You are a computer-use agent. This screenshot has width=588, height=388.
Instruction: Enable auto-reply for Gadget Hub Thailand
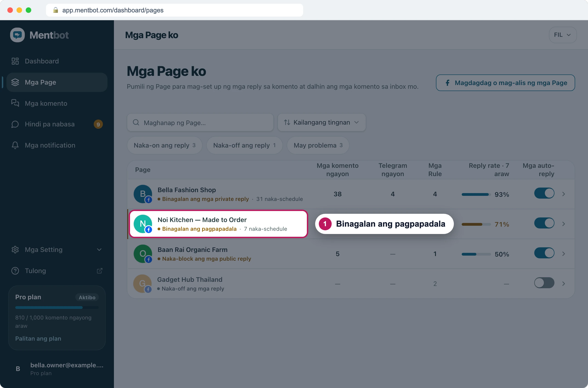(x=544, y=283)
